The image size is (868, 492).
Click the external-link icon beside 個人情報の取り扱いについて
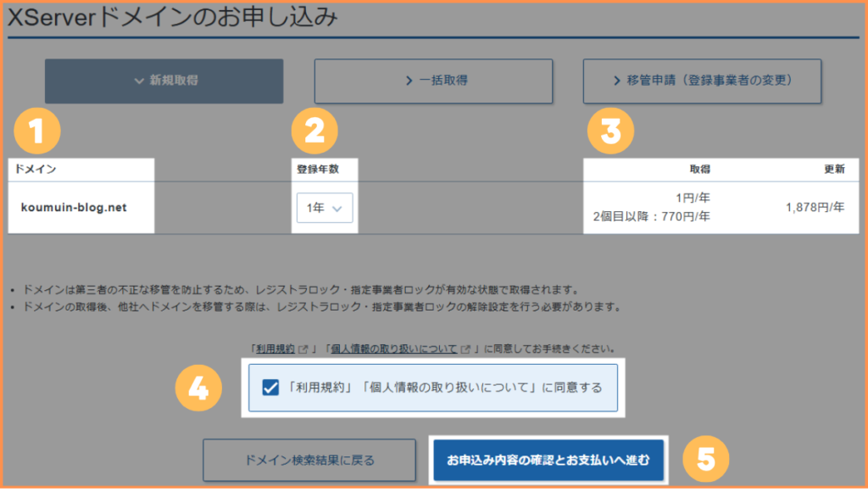coord(465,349)
